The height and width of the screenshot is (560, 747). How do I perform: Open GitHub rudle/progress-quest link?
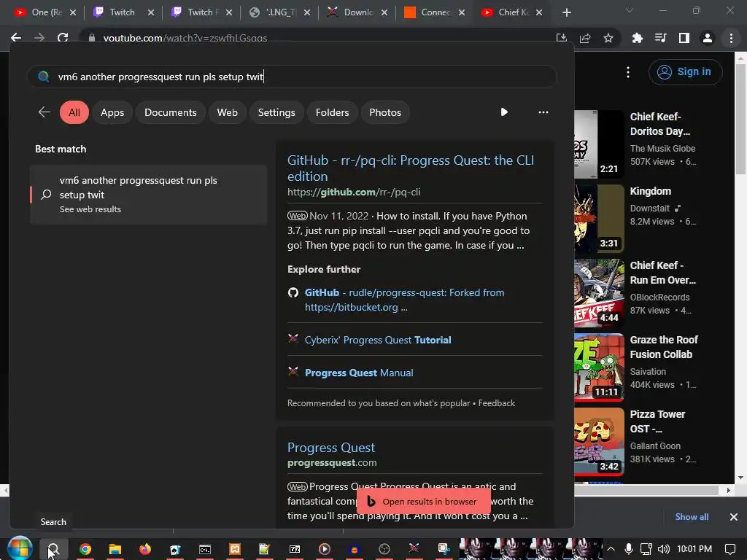pyautogui.click(x=404, y=300)
